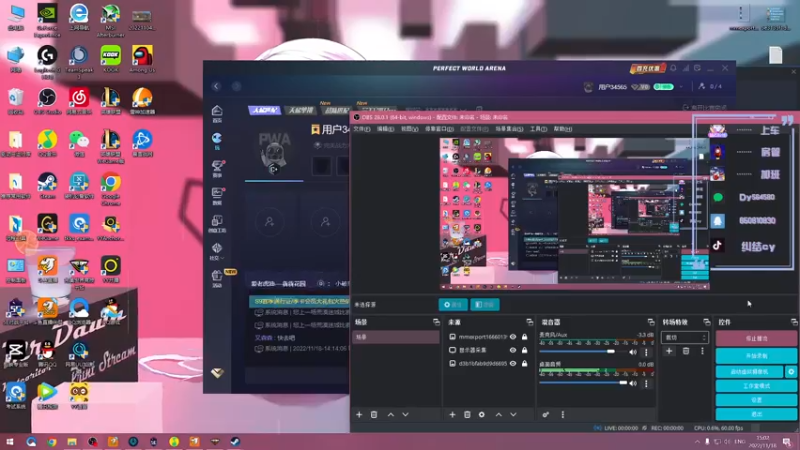Open the data chart icon in Perfect World Arena sidebar

tap(217, 196)
